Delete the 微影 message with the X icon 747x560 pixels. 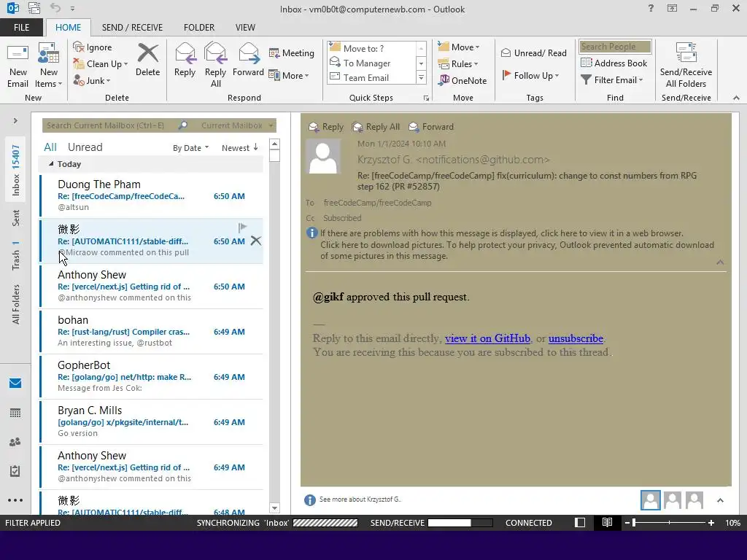256,241
